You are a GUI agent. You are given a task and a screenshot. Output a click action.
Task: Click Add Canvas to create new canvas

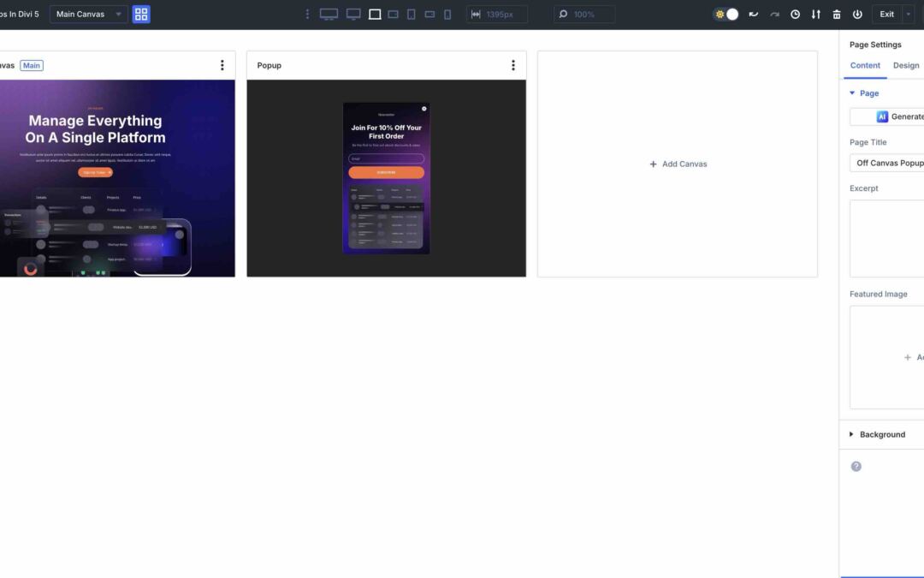pyautogui.click(x=678, y=164)
